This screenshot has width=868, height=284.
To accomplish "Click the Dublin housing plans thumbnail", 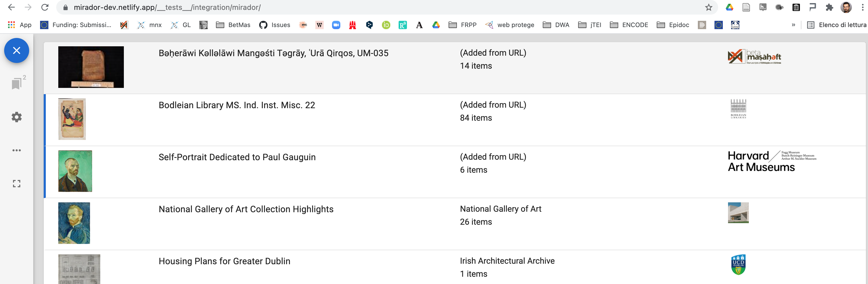I will pos(79,269).
